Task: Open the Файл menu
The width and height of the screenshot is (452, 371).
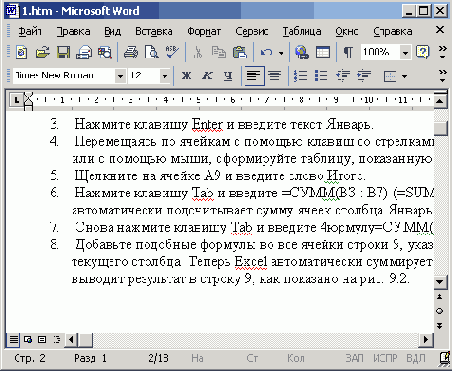Action: (30, 31)
